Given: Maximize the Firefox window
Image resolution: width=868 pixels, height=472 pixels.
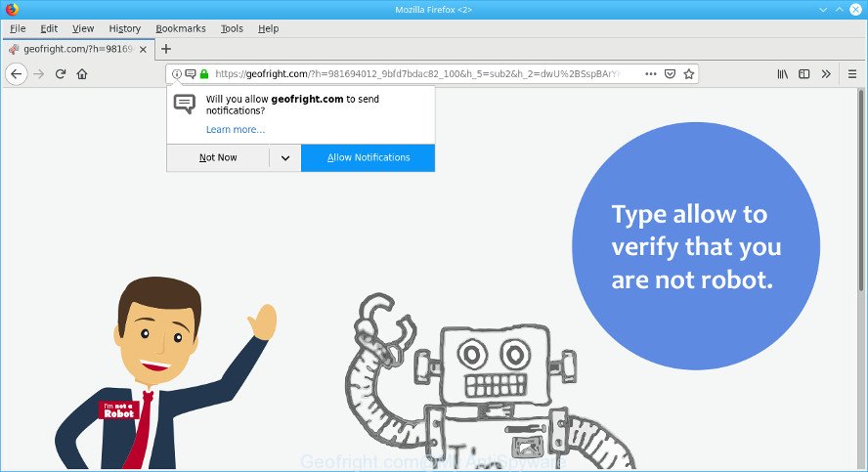Looking at the screenshot, I should [840, 10].
